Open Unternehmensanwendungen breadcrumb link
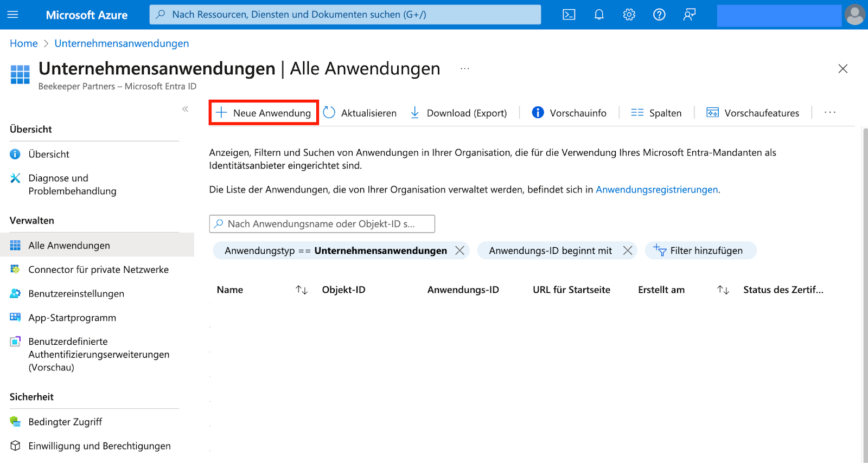The height and width of the screenshot is (463, 868). (x=122, y=43)
